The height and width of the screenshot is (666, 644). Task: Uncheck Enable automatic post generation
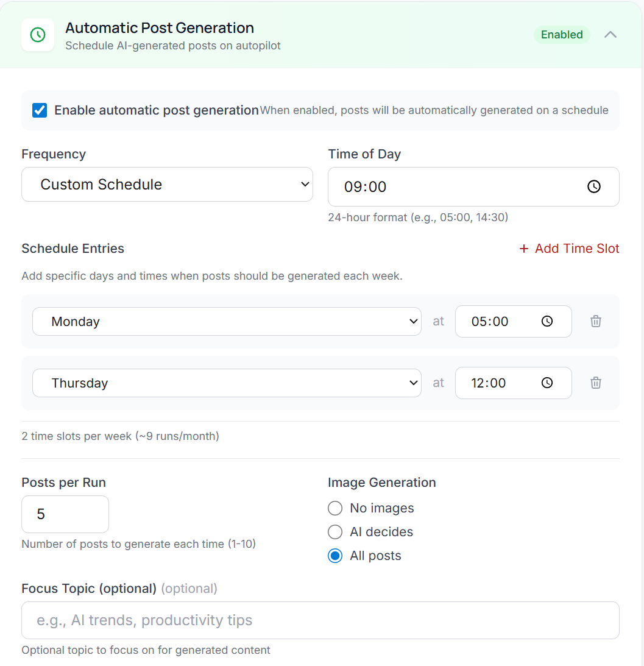pos(39,110)
